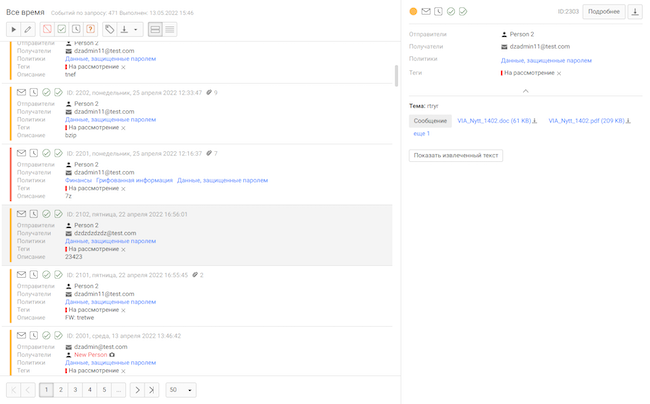Go to page 3 in pagination
Viewport: 650px width, 404px height.
click(x=75, y=390)
